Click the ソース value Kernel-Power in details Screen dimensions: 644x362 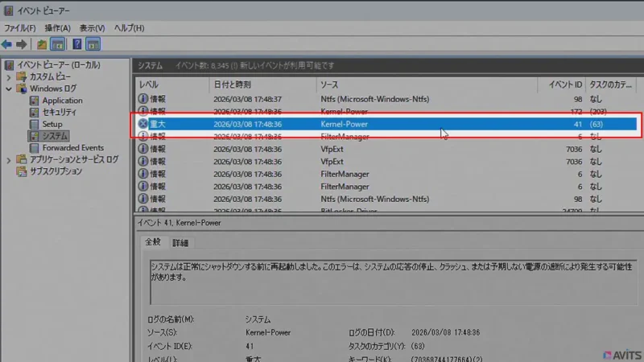click(268, 332)
